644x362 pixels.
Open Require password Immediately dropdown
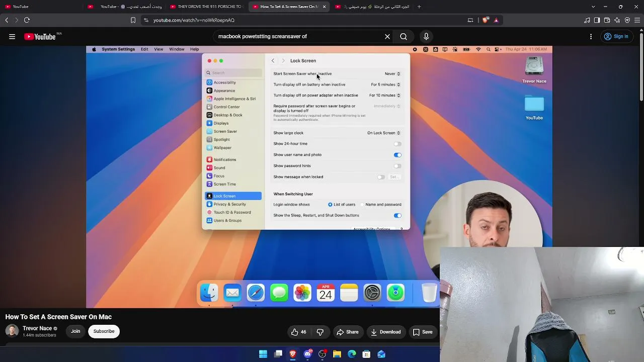tap(387, 106)
